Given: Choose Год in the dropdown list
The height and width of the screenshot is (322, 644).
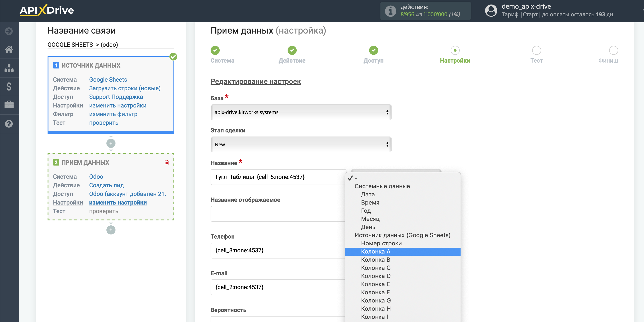Looking at the screenshot, I should 403,211.
